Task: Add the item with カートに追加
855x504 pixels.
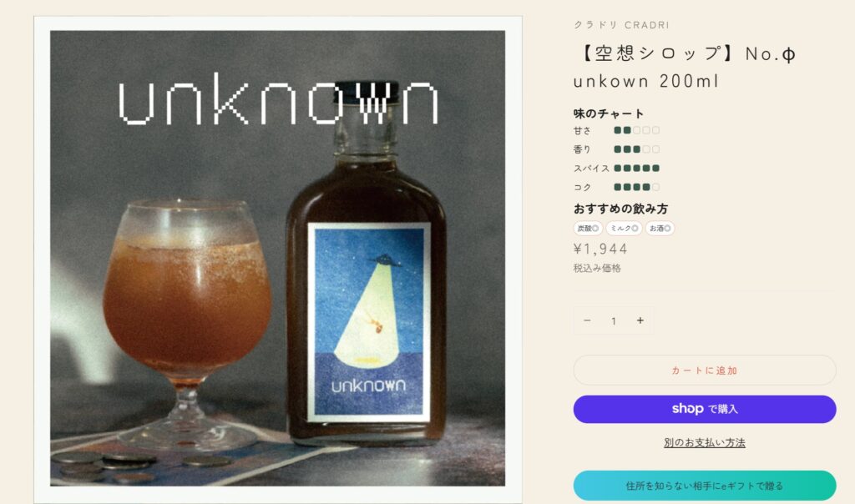Action: click(x=705, y=370)
